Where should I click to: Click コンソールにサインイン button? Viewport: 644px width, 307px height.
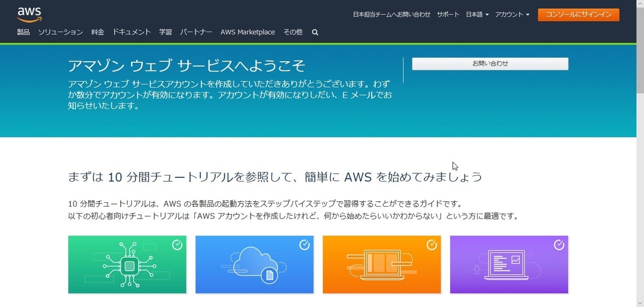point(579,14)
